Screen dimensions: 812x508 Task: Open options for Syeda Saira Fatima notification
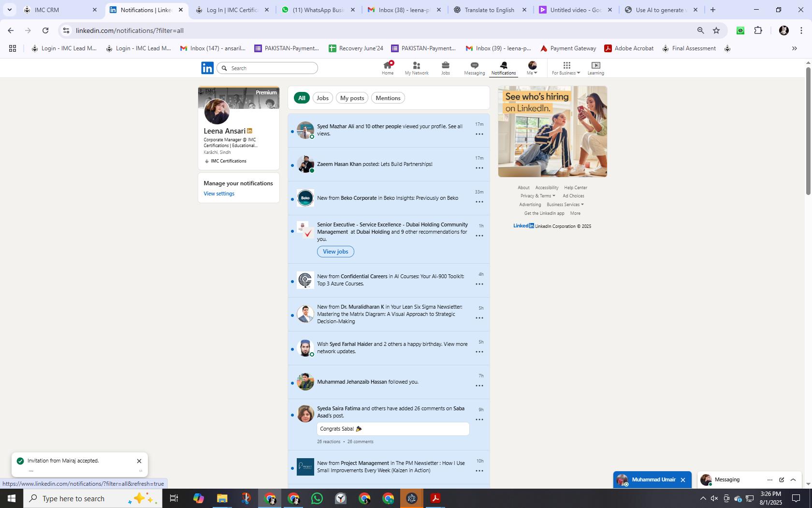pyautogui.click(x=479, y=419)
